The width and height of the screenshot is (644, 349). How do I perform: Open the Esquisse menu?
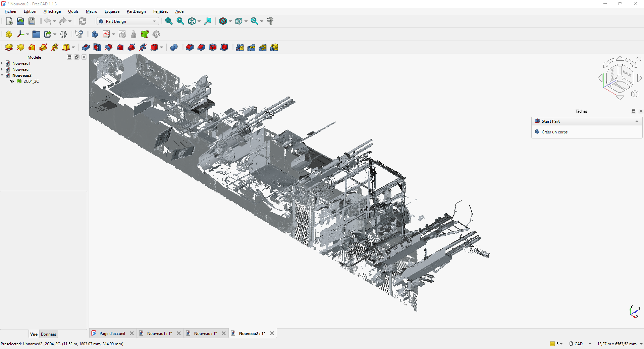[112, 11]
